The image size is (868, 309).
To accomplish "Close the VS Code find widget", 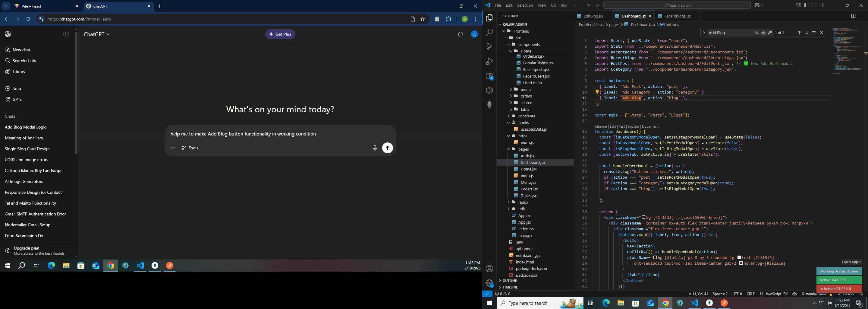I will (822, 33).
